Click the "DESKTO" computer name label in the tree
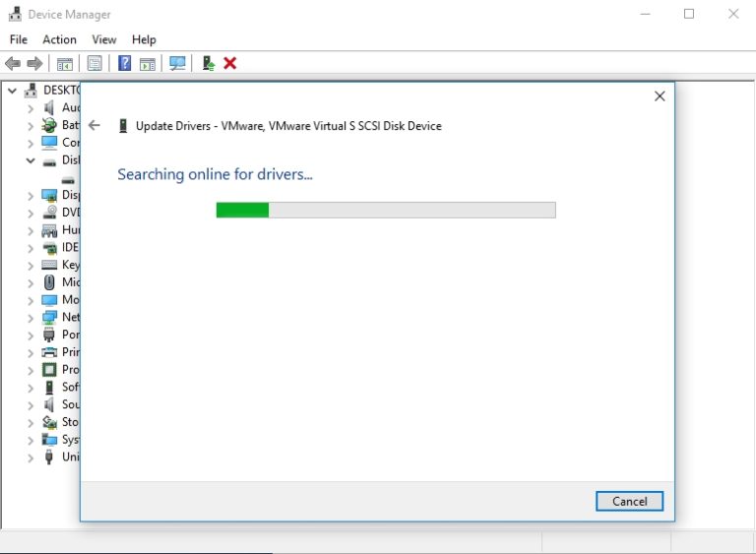Image resolution: width=756 pixels, height=554 pixels. coord(62,91)
